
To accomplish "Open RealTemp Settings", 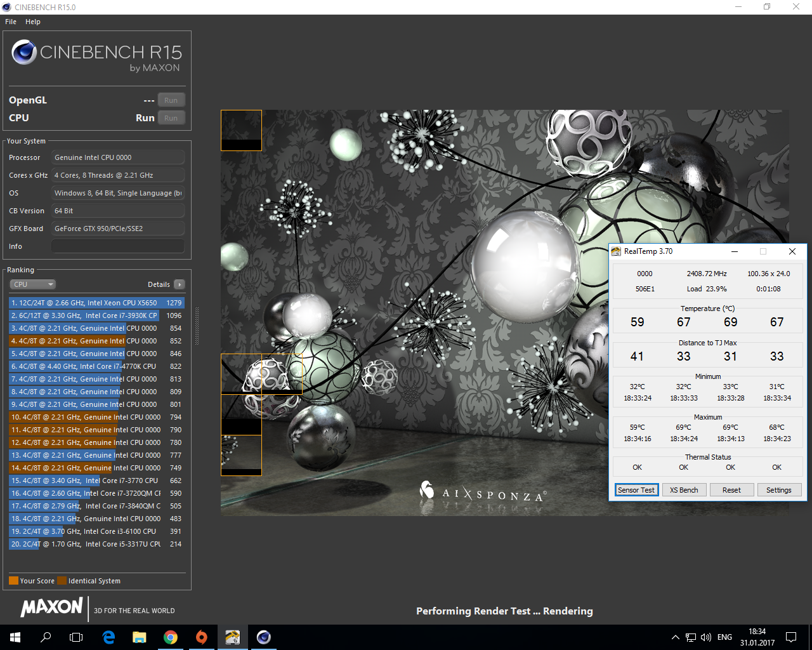I will pyautogui.click(x=778, y=490).
